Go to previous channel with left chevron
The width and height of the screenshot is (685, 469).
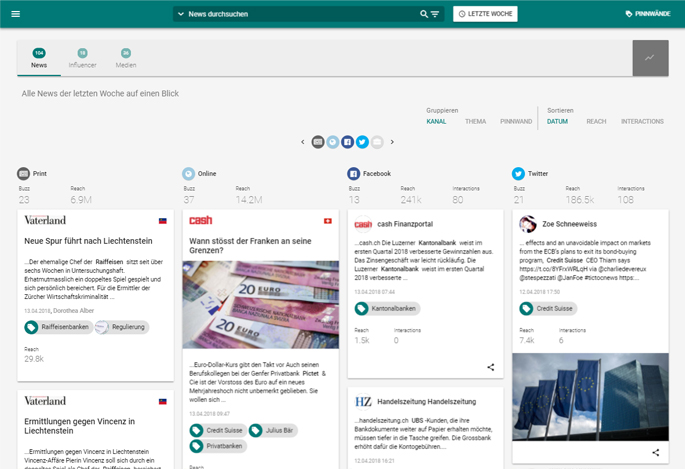tap(303, 142)
